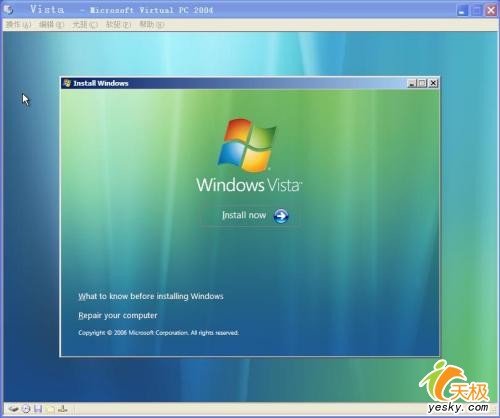Viewport: 500px width, 418px height.
Task: Open the 操作(A) Action menu
Action: point(19,25)
